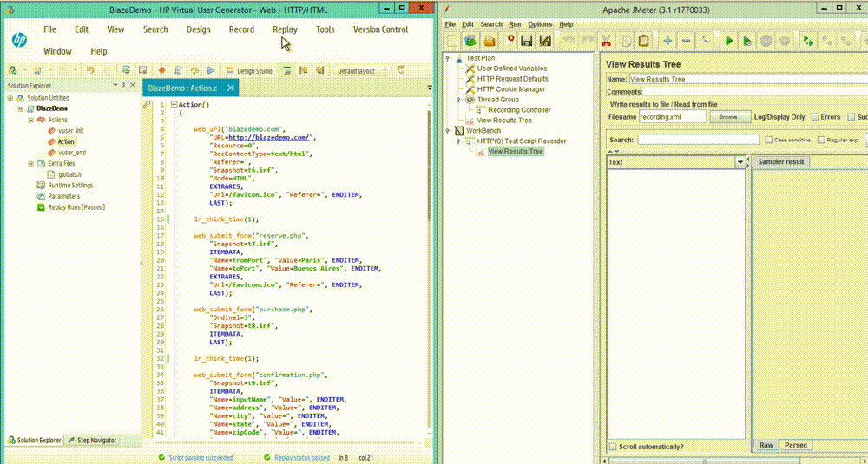Click the JMeter Paste clipboard icon
Viewport: 868px width, 464px height.
[644, 41]
